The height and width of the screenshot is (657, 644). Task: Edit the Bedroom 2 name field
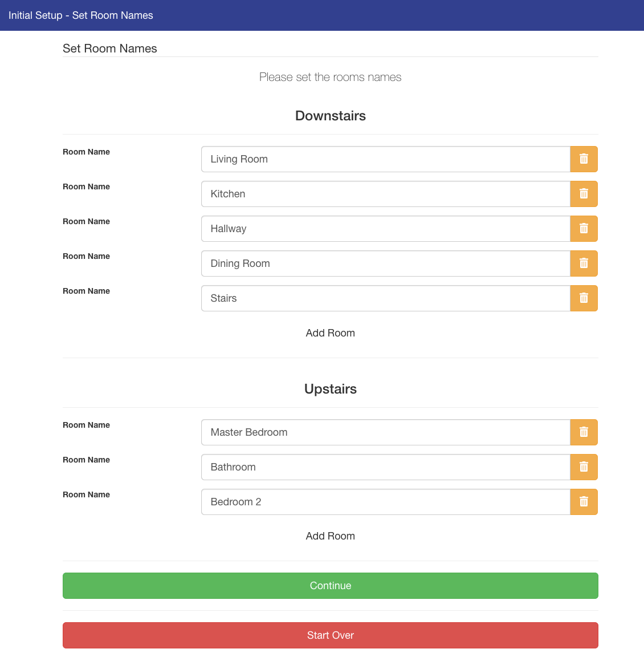point(386,501)
